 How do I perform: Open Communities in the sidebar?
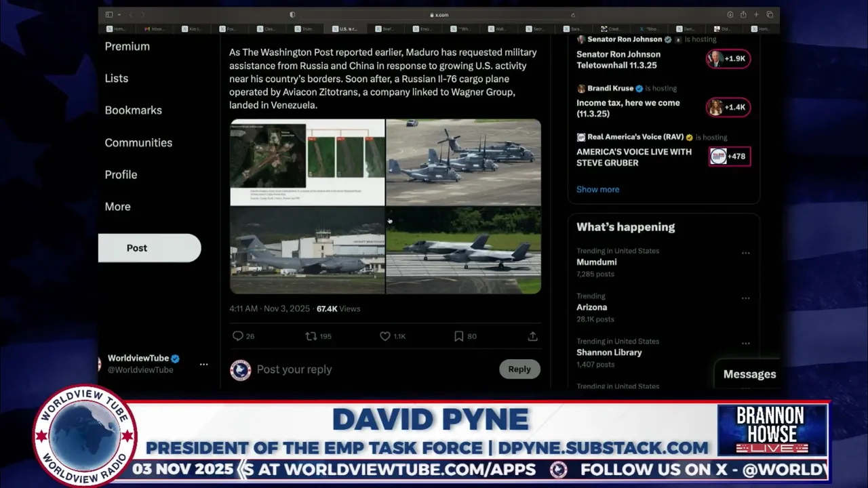click(x=138, y=142)
